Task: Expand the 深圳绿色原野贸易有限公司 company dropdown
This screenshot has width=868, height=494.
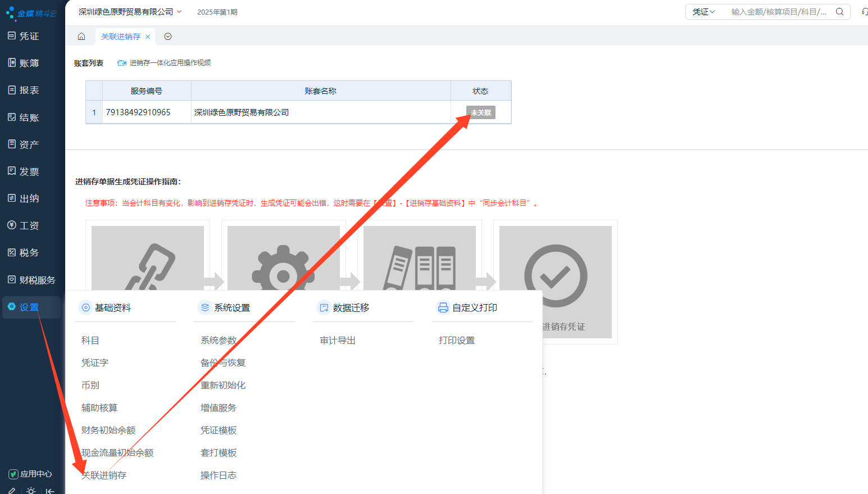Action: click(x=130, y=12)
